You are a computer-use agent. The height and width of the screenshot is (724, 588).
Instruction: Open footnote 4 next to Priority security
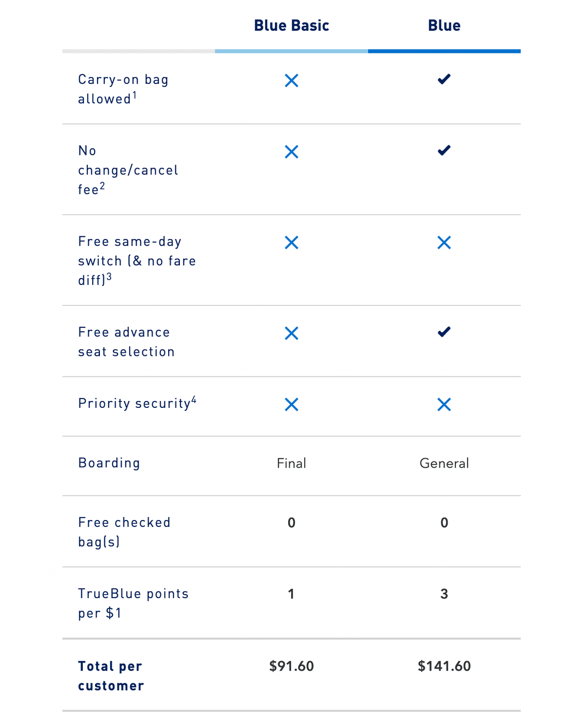[x=194, y=400]
